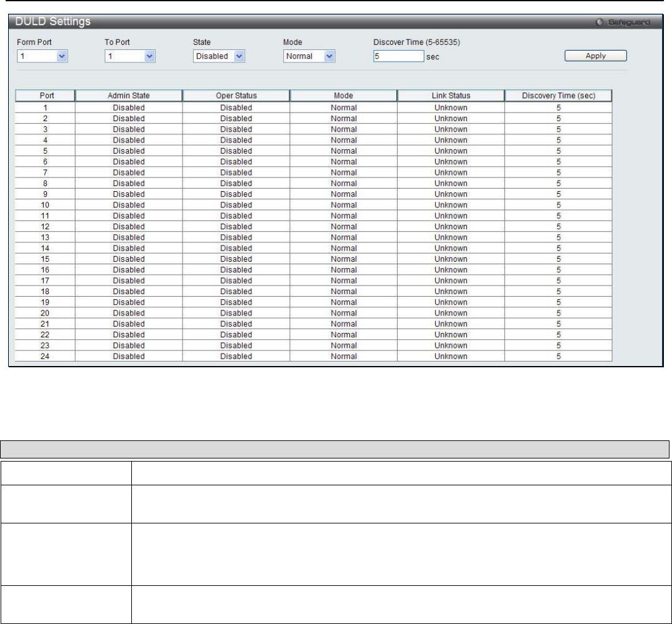Select port 9 row number
Viewport: 672px width, 624px height.
point(45,194)
